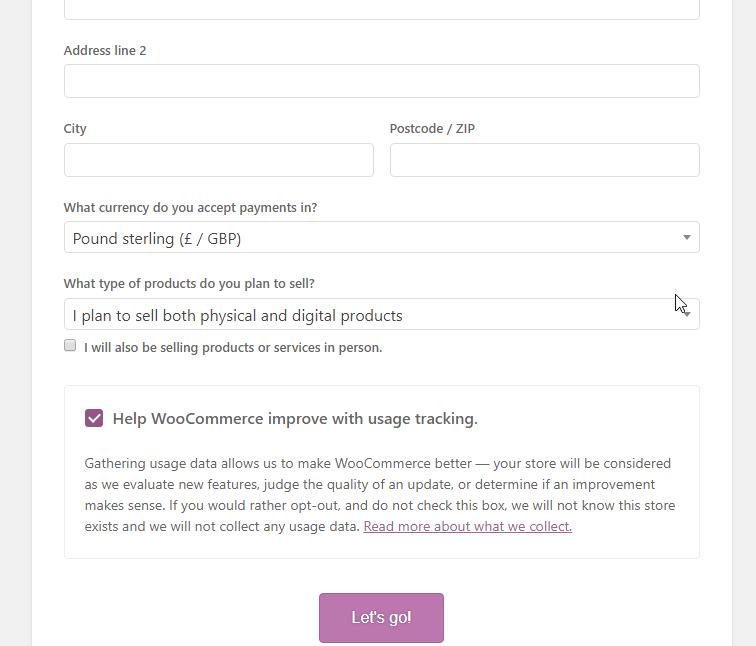
Task: Click the Address line 2 label
Action: pyautogui.click(x=105, y=51)
